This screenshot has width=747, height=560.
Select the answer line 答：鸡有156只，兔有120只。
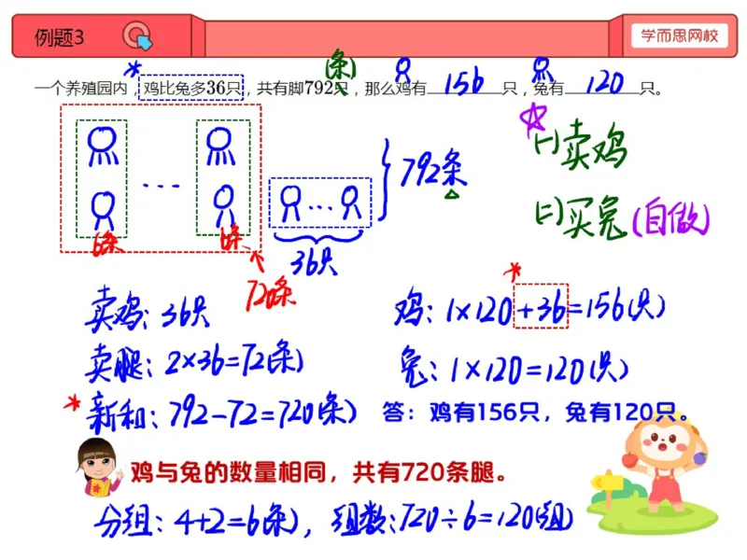coord(535,412)
